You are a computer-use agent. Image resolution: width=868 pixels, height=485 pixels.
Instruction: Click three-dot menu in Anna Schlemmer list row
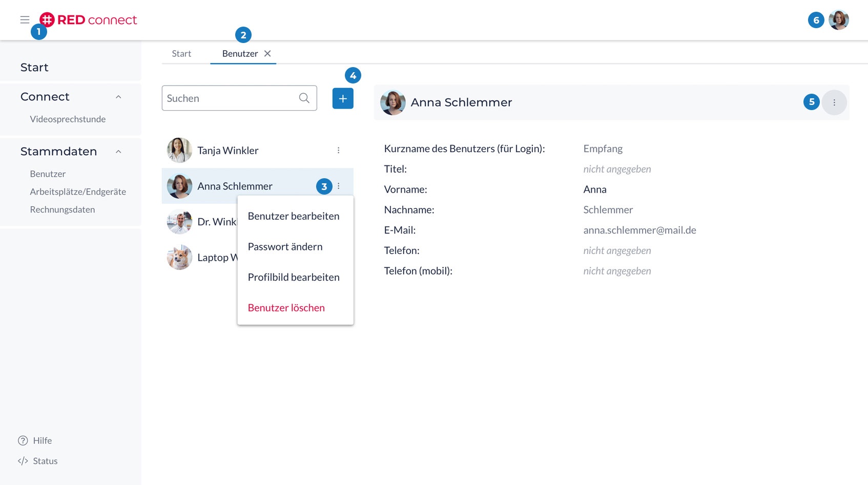pos(338,186)
